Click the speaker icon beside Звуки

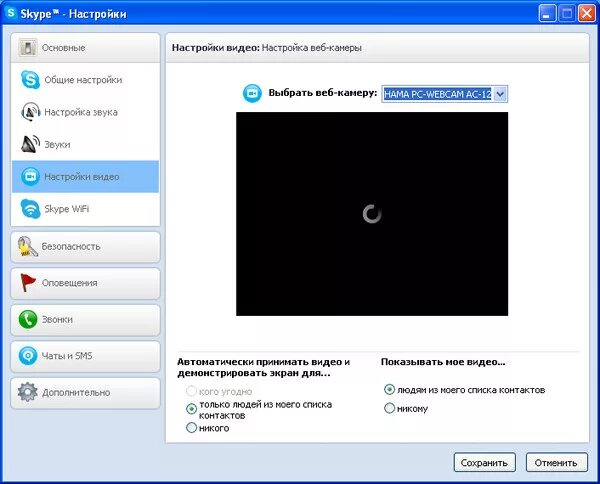point(31,144)
